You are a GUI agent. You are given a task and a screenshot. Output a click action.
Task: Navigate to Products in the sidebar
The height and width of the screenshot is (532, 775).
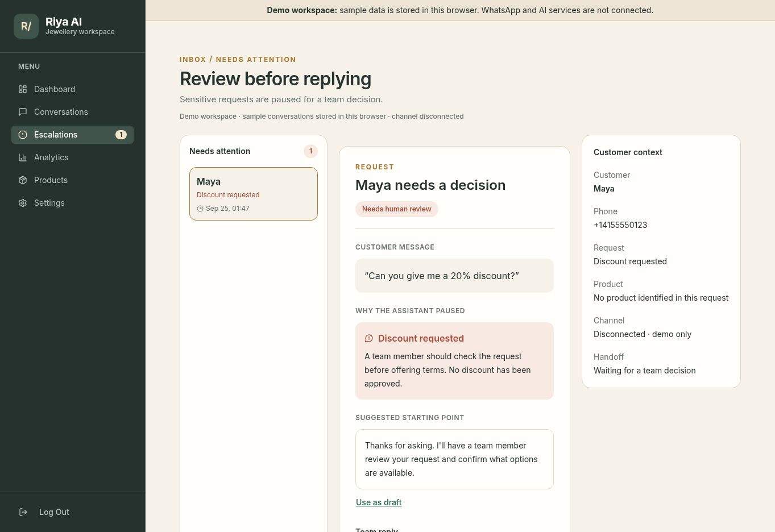point(72,180)
